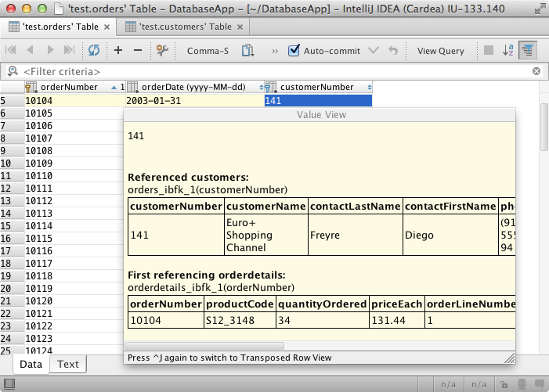
Task: Close the 'test.customers' Table tab
Action: [240, 27]
